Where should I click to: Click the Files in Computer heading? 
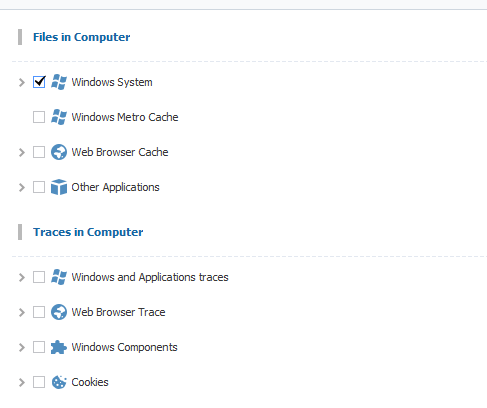coord(82,37)
